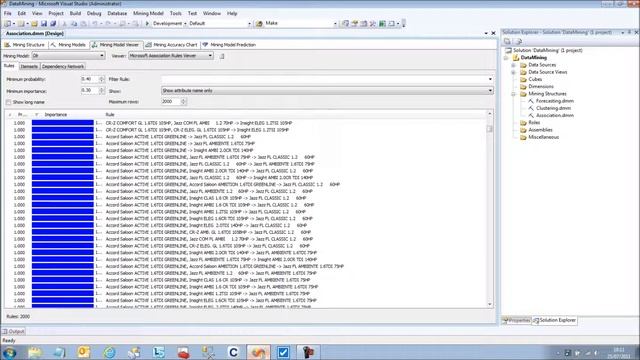Screen dimensions: 640x360
Task: Click the green Excel-like icon in toolbar
Action: click(x=382, y=24)
